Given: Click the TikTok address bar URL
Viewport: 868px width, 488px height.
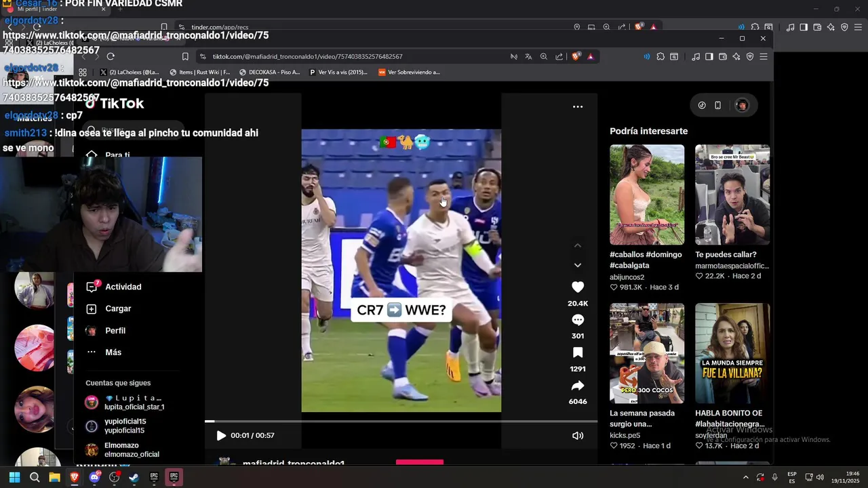Looking at the screenshot, I should [307, 56].
